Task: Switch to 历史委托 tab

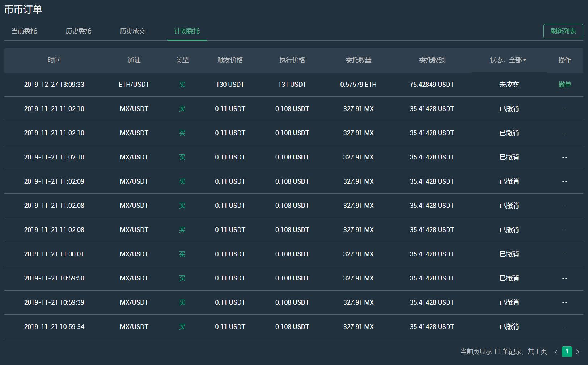Action: (x=79, y=31)
